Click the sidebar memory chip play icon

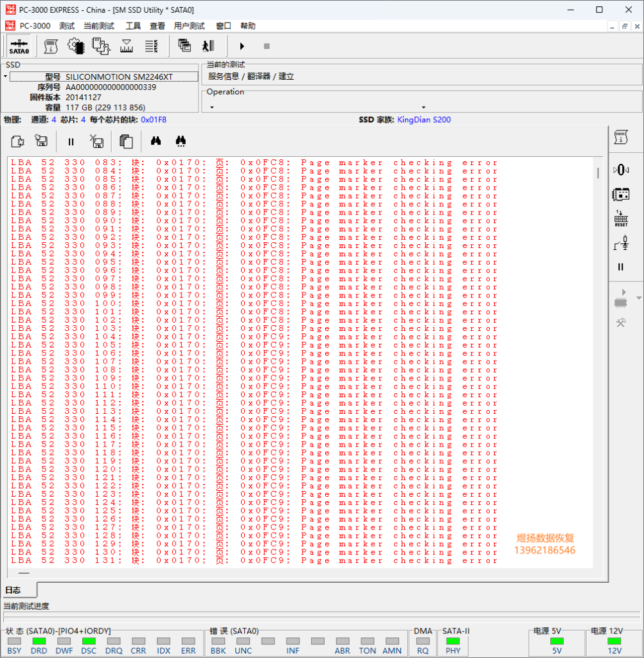[x=621, y=299]
